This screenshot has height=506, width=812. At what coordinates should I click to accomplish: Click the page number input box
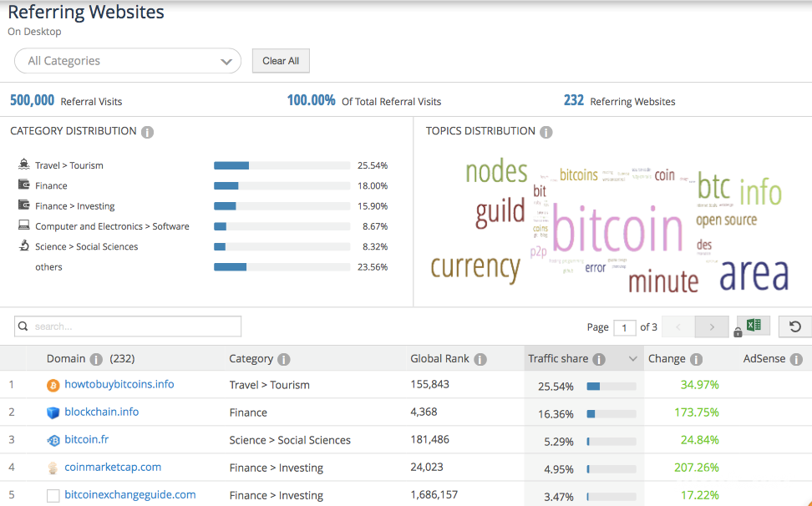click(625, 327)
